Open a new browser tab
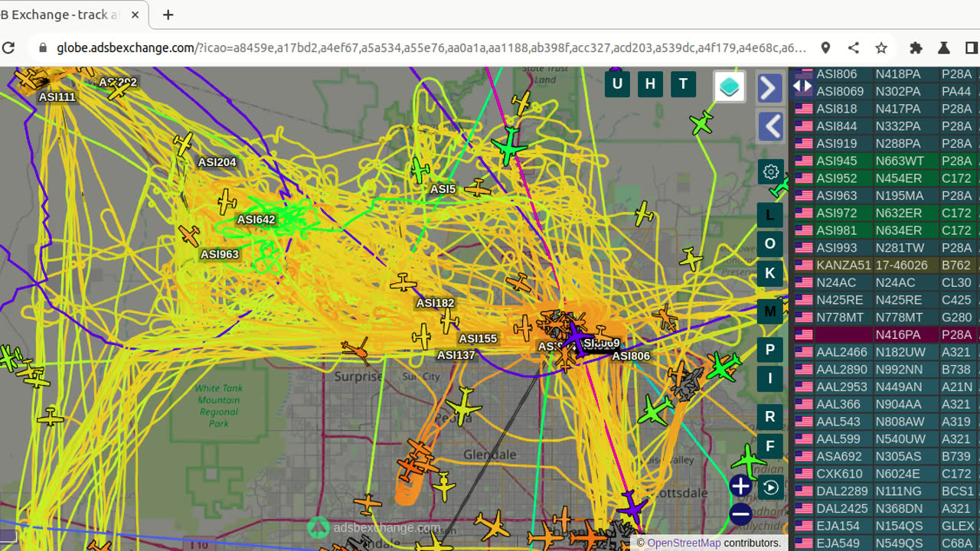This screenshot has width=980, height=551. [168, 15]
